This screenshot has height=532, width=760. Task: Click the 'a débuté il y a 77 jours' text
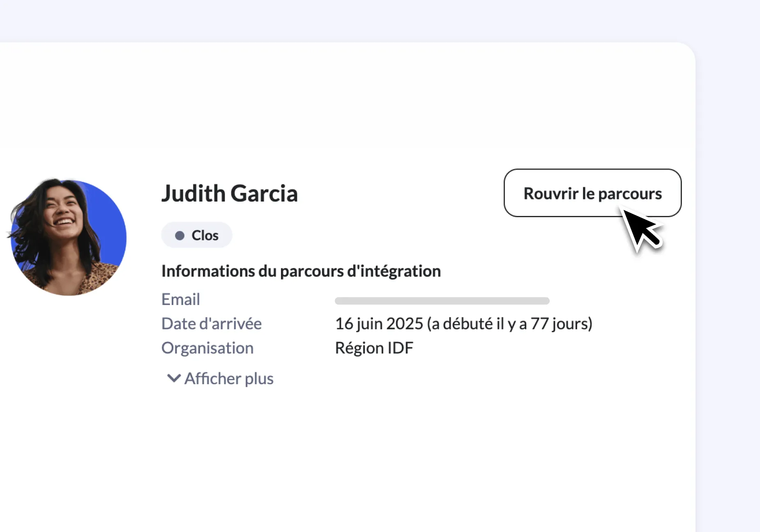[x=509, y=324]
